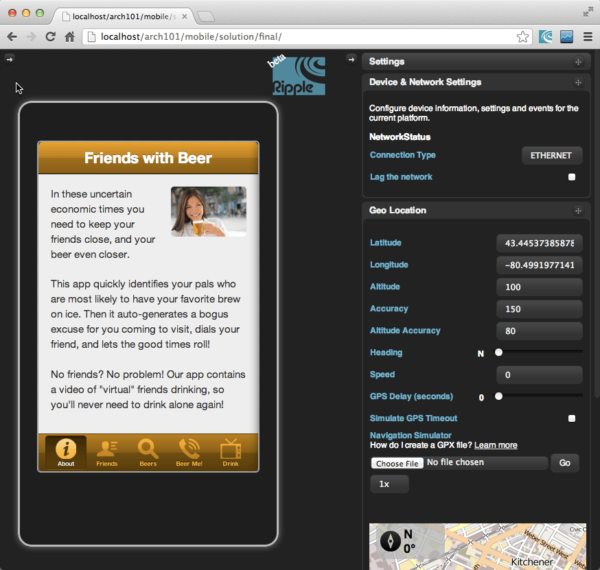
Task: Collapse the Geo Location panel
Action: click(578, 210)
